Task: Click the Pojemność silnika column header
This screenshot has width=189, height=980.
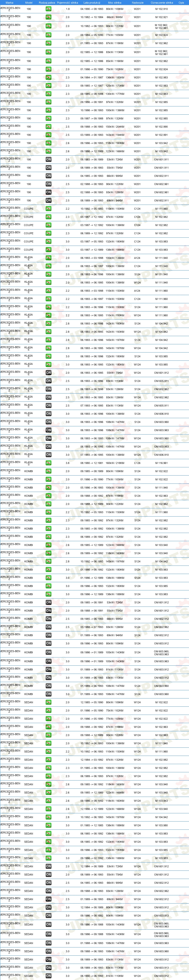Action: (x=67, y=3)
